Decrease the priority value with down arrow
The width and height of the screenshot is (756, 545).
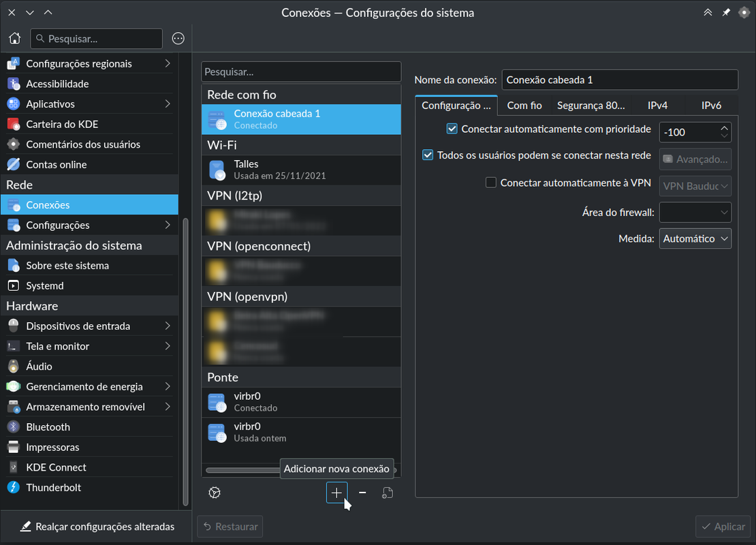724,136
